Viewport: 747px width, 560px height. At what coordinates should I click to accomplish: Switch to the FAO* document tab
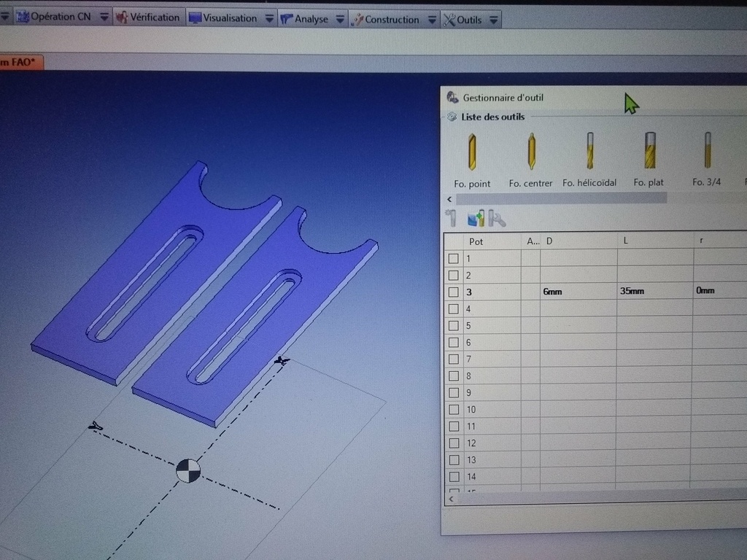pos(20,63)
